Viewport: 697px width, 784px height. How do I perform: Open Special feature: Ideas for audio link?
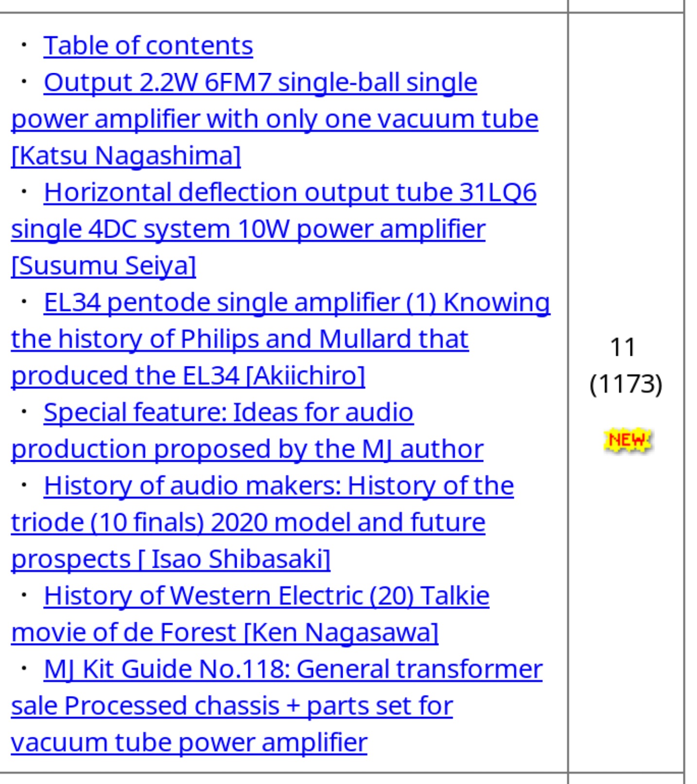228,412
